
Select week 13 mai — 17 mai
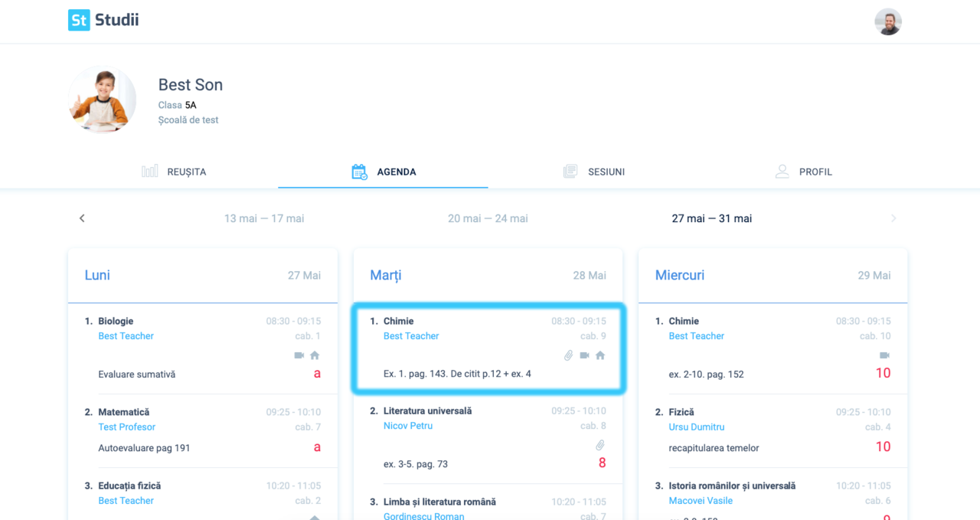click(264, 218)
